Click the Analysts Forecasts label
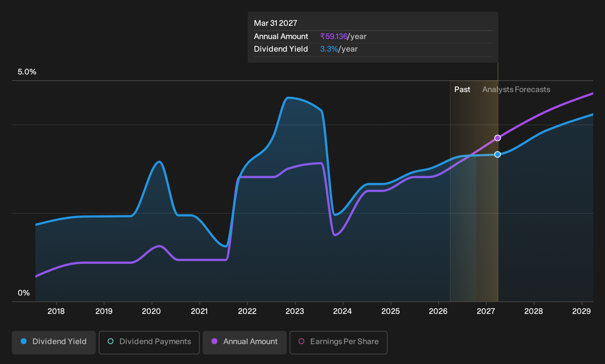Screen dimensions: 605x364 (x=516, y=90)
